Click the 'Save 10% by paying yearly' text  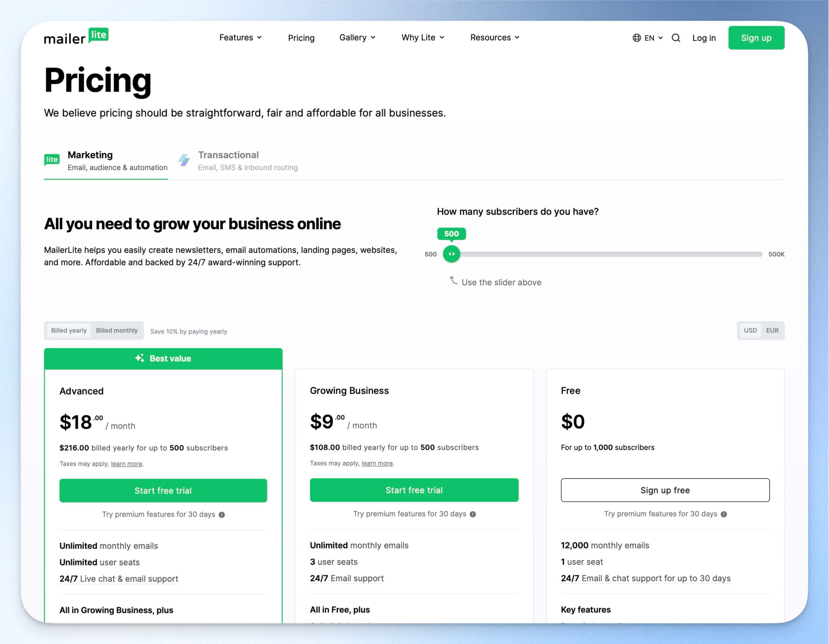(189, 331)
